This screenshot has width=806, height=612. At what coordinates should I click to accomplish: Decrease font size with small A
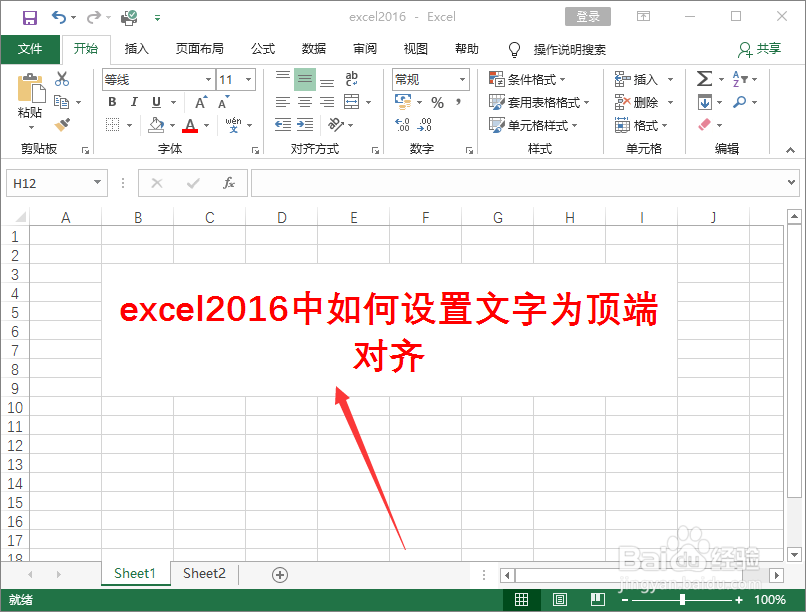223,102
